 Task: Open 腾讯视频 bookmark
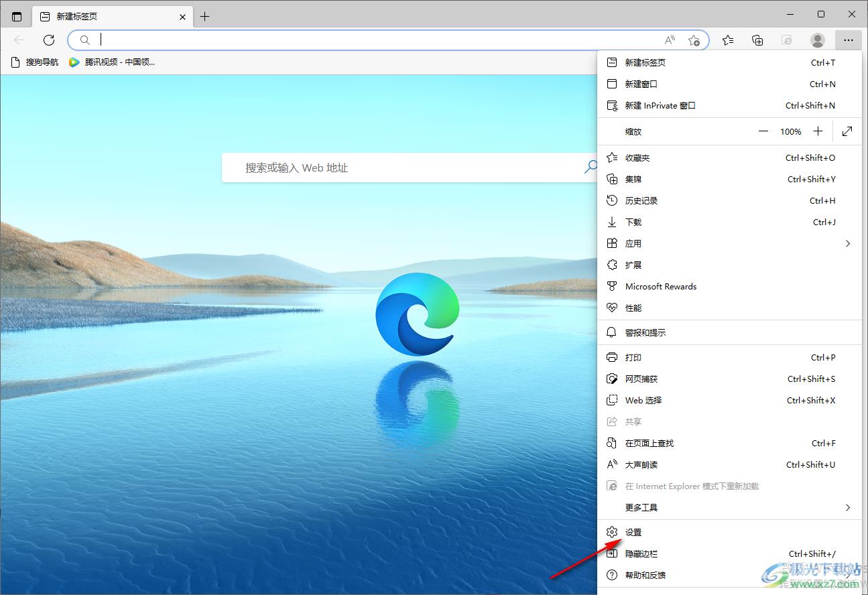(x=112, y=62)
